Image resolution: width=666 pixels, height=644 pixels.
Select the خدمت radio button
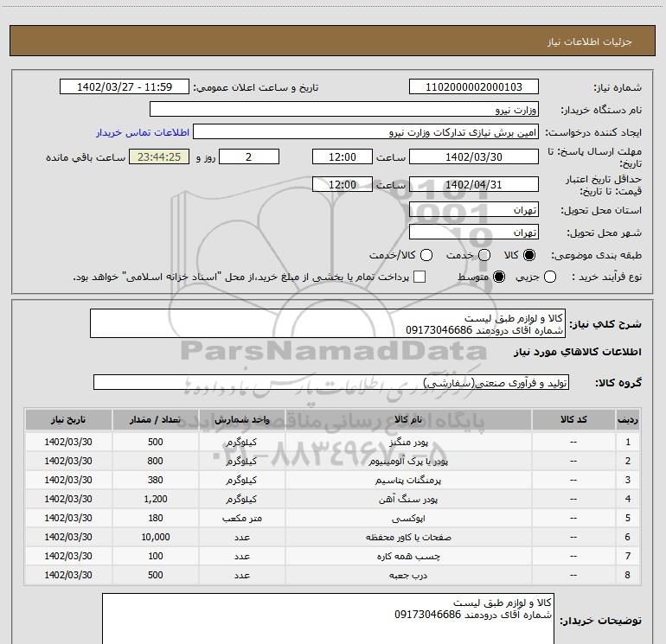coord(484,255)
